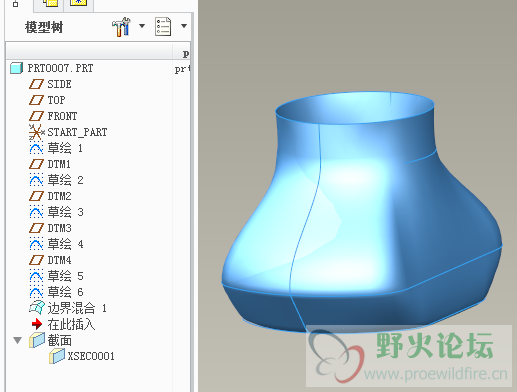Select the DTM2 datum plane icon
Viewport: 517px width, 392px height.
click(x=36, y=196)
